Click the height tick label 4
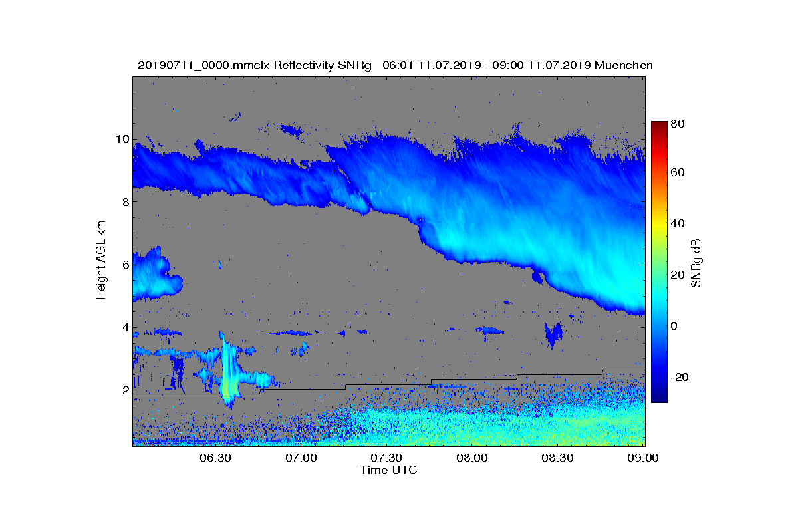The height and width of the screenshot is (532, 798). [x=125, y=327]
